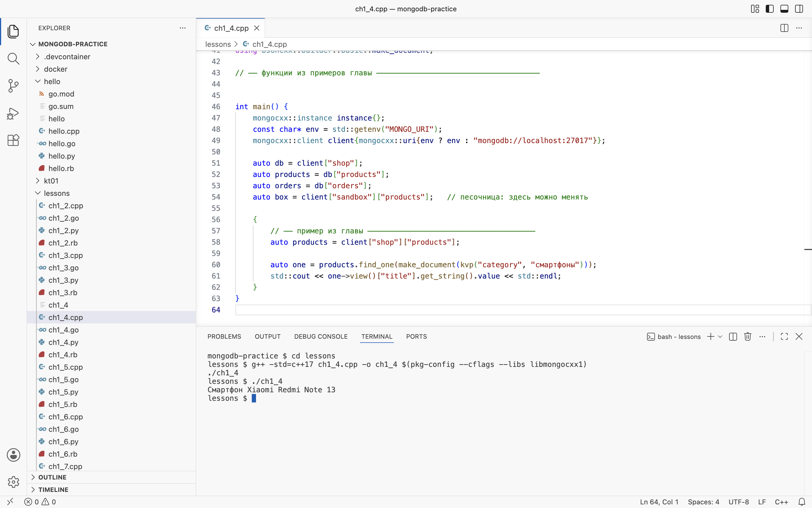Switch to the PORTS tab
The image size is (812, 508).
[416, 337]
